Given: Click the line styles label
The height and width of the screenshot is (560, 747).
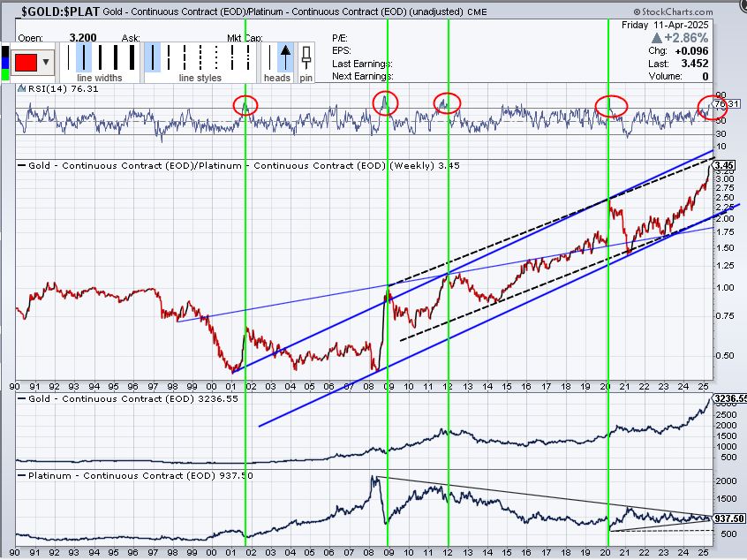Looking at the screenshot, I should pos(200,78).
